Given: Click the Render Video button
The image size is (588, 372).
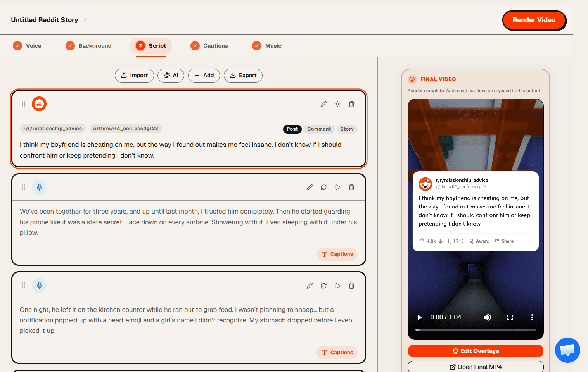Looking at the screenshot, I should [x=534, y=20].
